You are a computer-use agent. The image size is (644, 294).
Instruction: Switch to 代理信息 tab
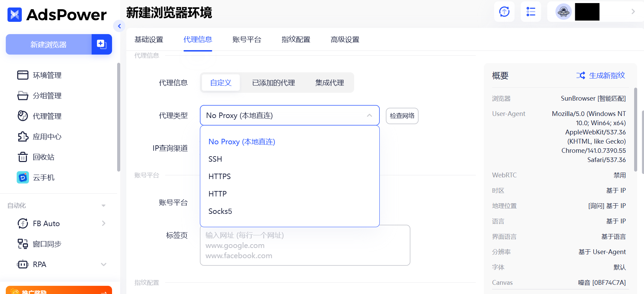click(x=198, y=40)
